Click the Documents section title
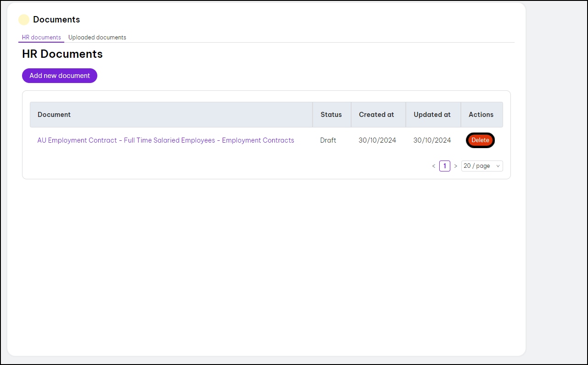588x365 pixels. (x=56, y=20)
